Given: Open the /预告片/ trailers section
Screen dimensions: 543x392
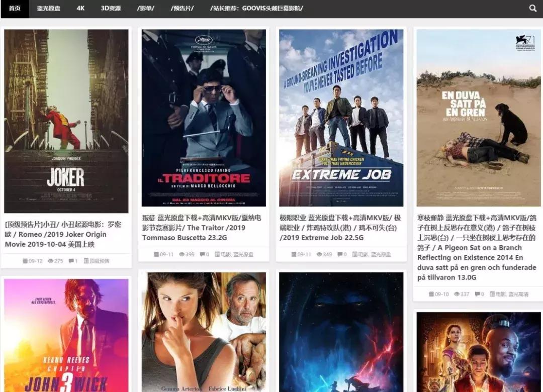Looking at the screenshot, I should [182, 9].
